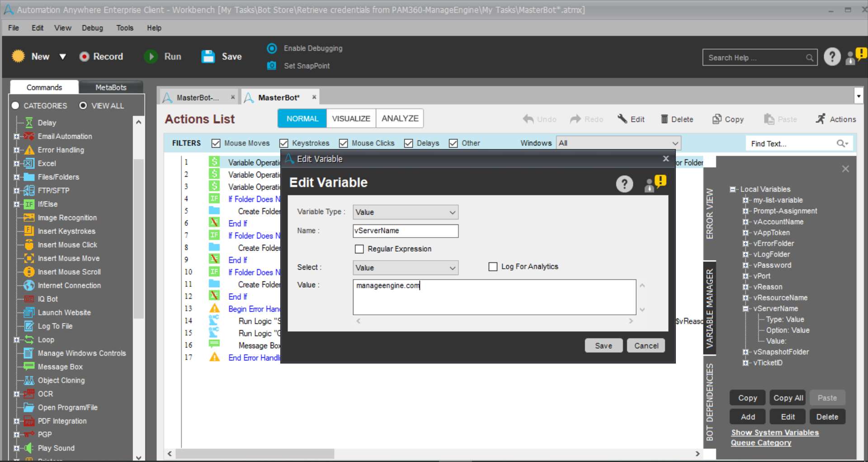Click the Add variable button
Screen dimensions: 868x462
pos(748,417)
